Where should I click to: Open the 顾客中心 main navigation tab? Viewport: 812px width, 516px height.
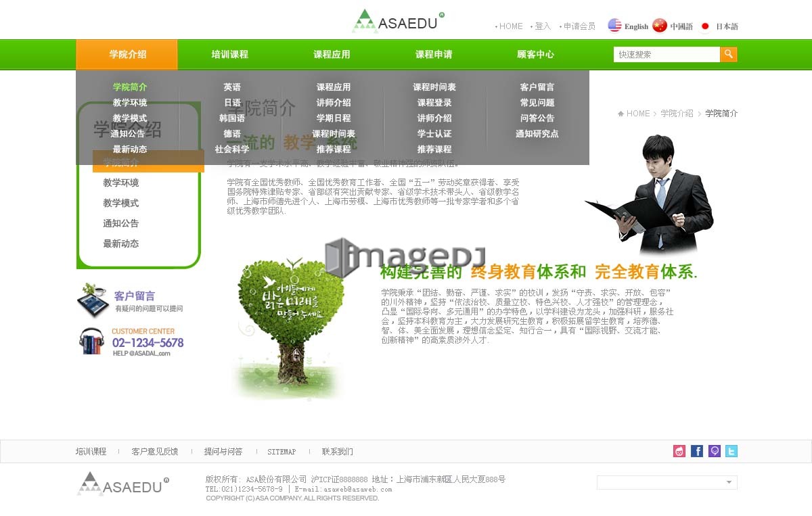[536, 55]
